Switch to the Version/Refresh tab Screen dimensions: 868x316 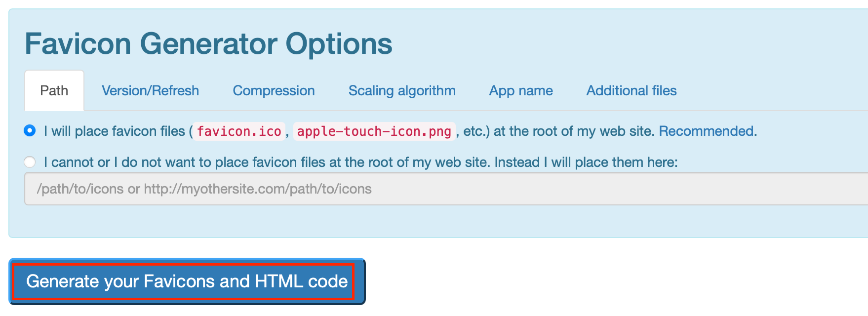tap(150, 91)
